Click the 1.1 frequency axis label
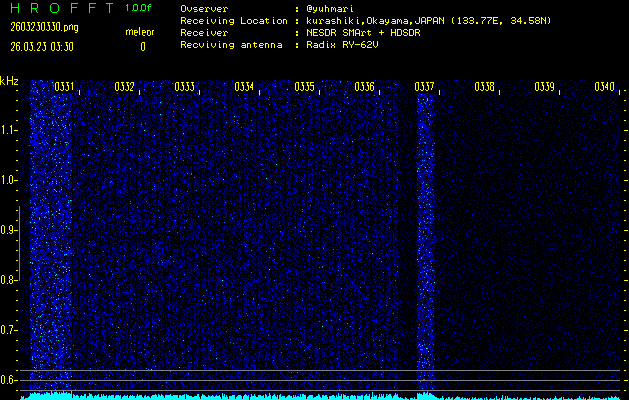The height and width of the screenshot is (400, 629). 9,130
